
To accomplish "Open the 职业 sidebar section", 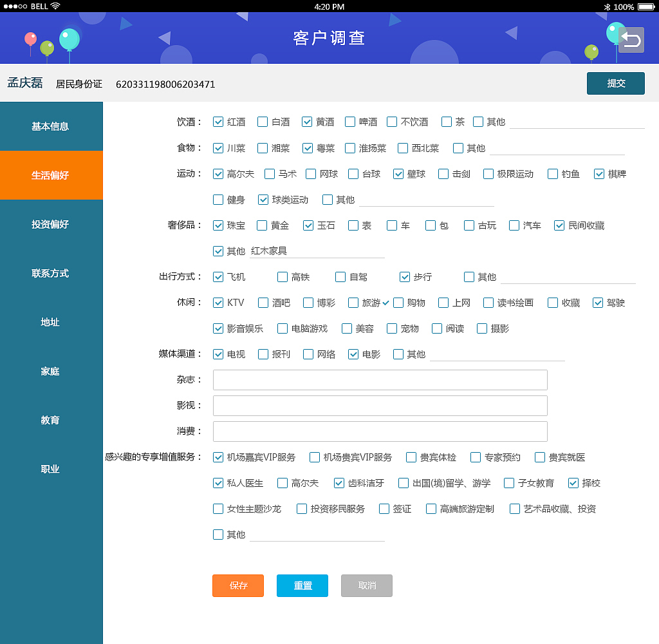I will point(50,469).
